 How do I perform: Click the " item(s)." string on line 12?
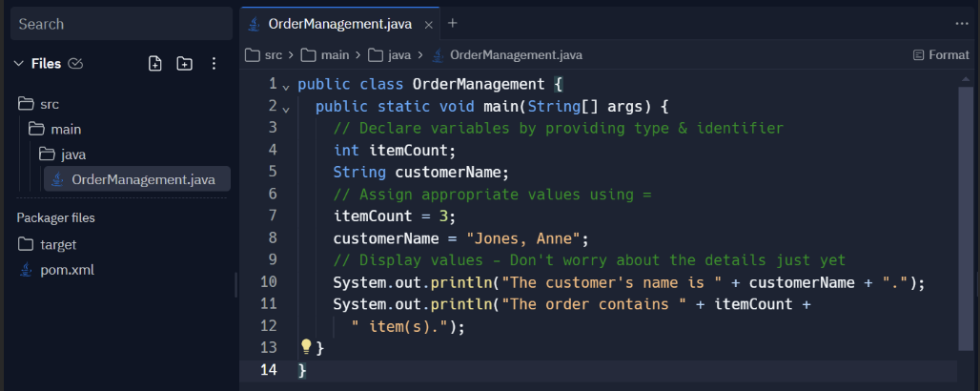(399, 326)
